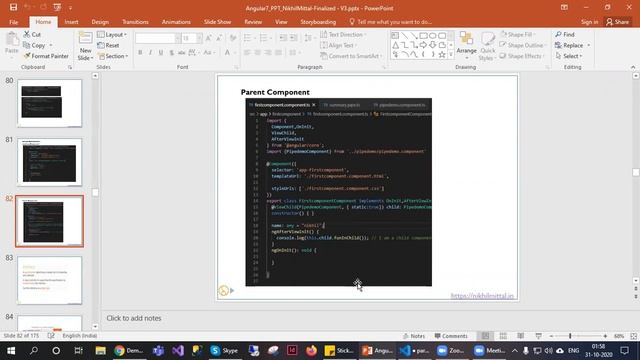Image resolution: width=640 pixels, height=360 pixels.
Task: Expand the shapes gallery
Action: pyautogui.click(x=451, y=54)
